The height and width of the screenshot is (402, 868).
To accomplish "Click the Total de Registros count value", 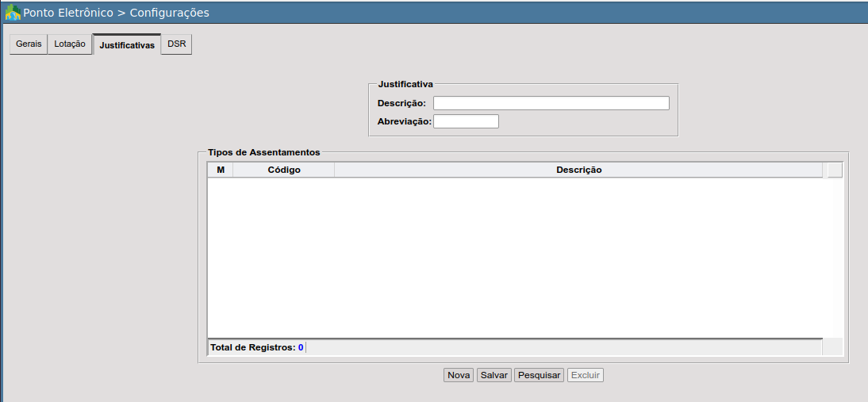I will [x=301, y=348].
